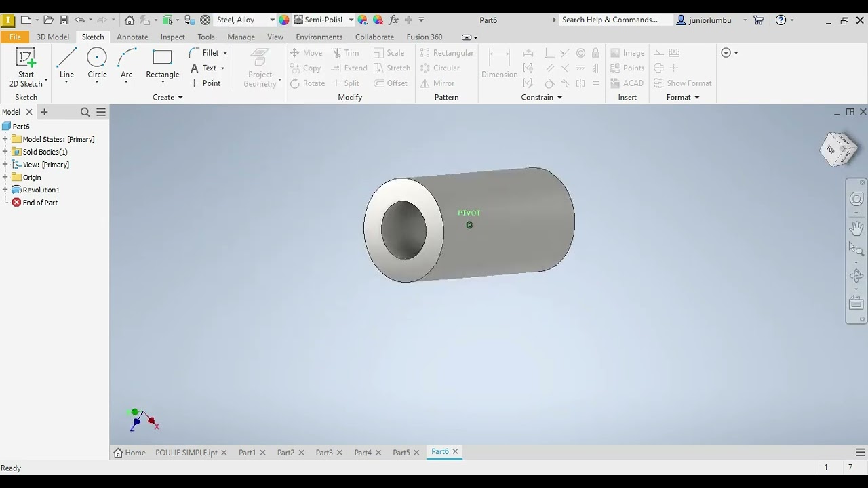Viewport: 868px width, 488px height.
Task: Switch to the POULIE SIMPLE.ipt document tab
Action: (186, 453)
